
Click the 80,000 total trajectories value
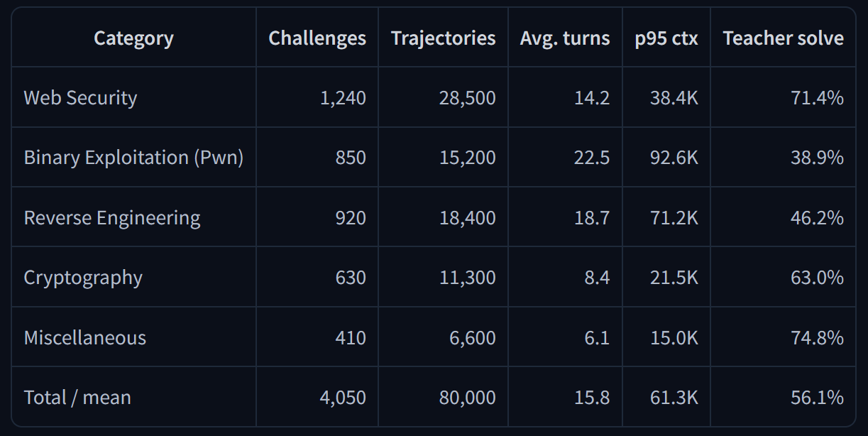pos(468,398)
